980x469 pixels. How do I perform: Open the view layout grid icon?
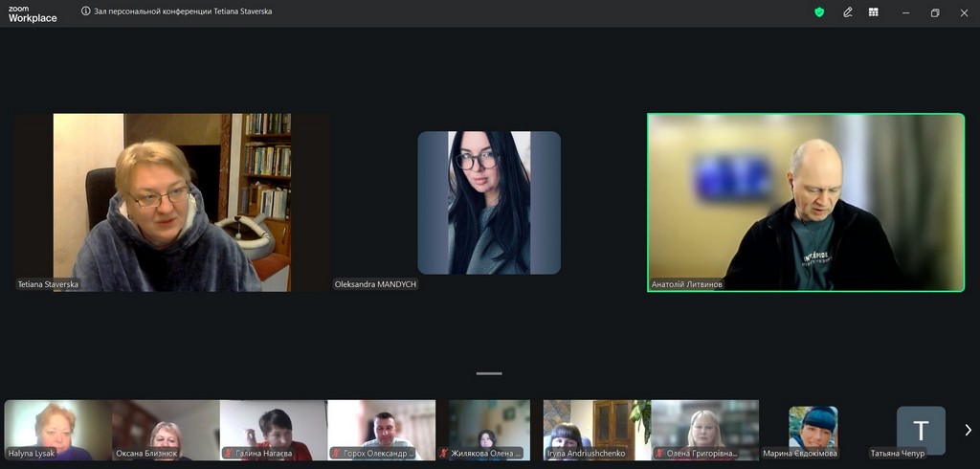(x=874, y=12)
